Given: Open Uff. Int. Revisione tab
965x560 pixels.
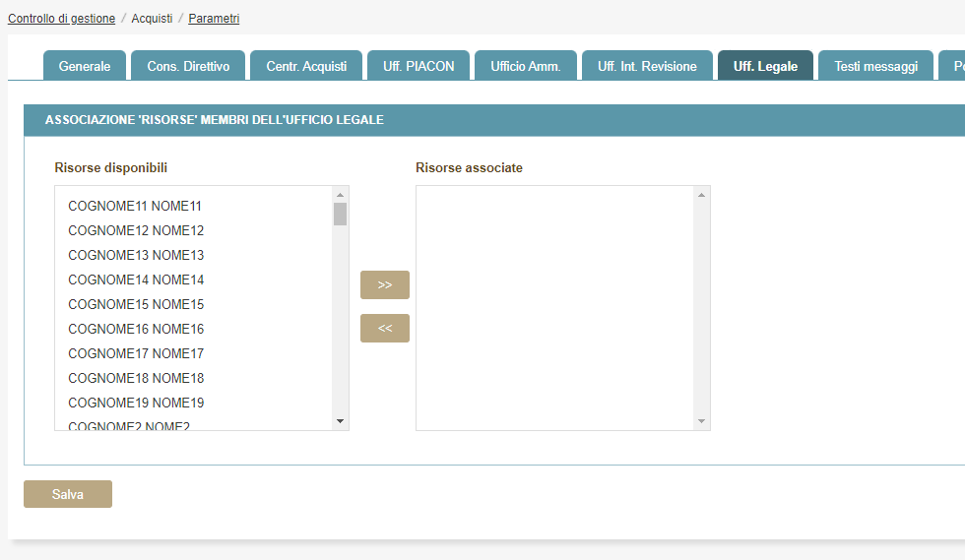Looking at the screenshot, I should 647,66.
